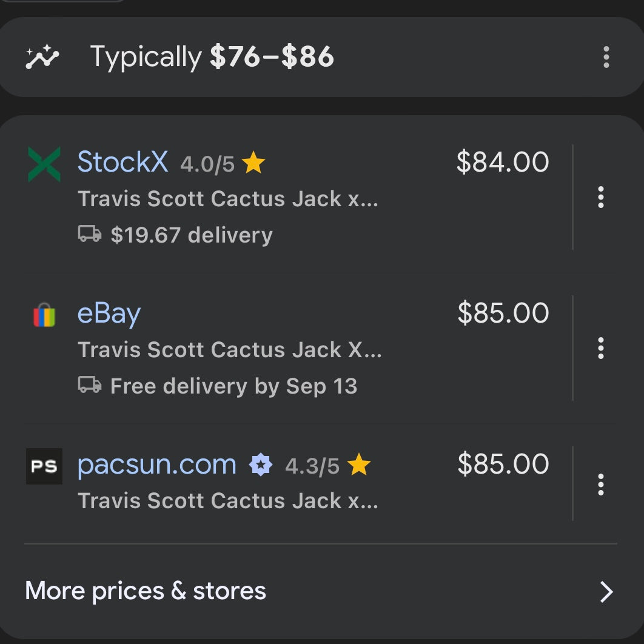Click the StockX rating star

coord(253,164)
